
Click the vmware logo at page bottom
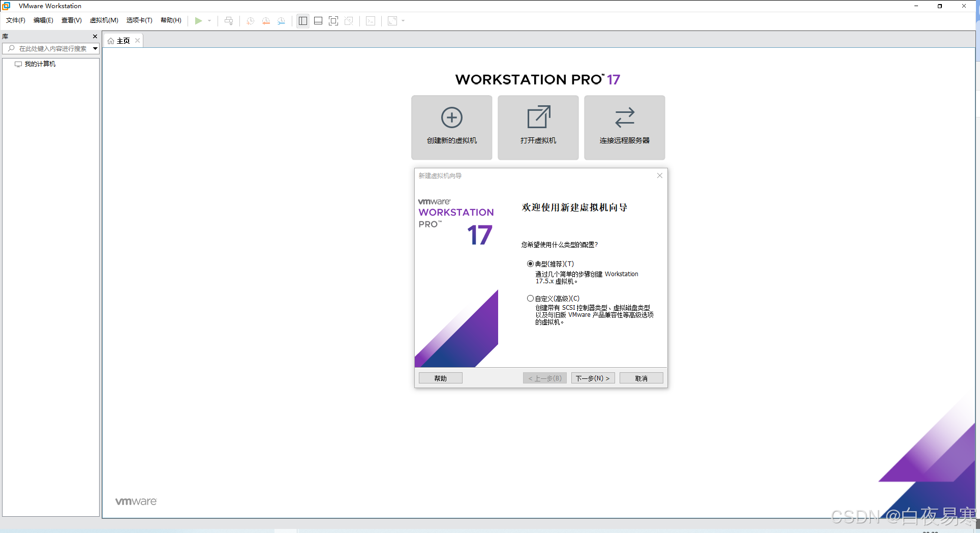(x=136, y=501)
